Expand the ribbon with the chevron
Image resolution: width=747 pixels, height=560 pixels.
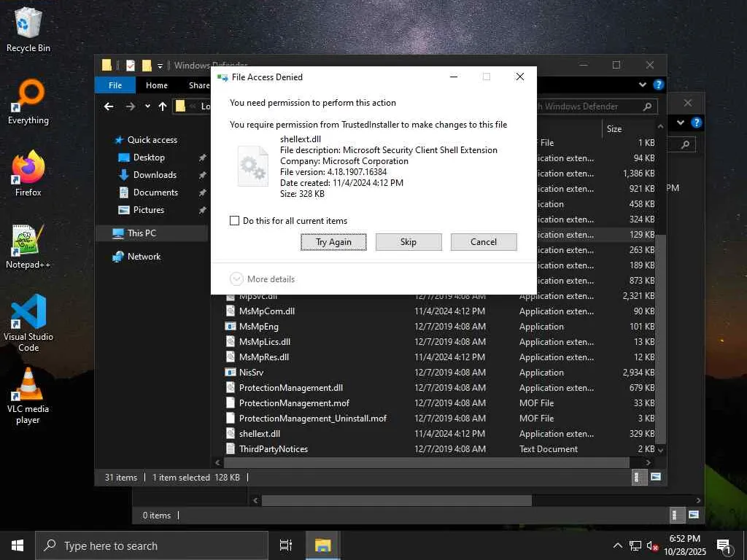pyautogui.click(x=642, y=85)
